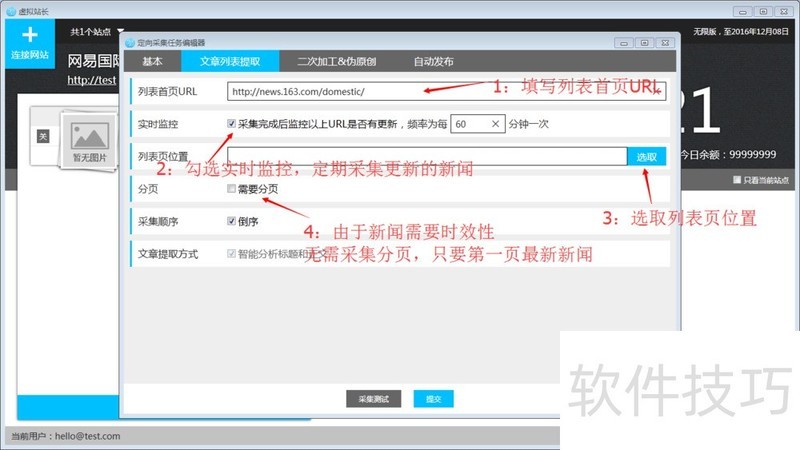
Task: Minimize the 虚拟站长 main window
Action: (x=743, y=11)
